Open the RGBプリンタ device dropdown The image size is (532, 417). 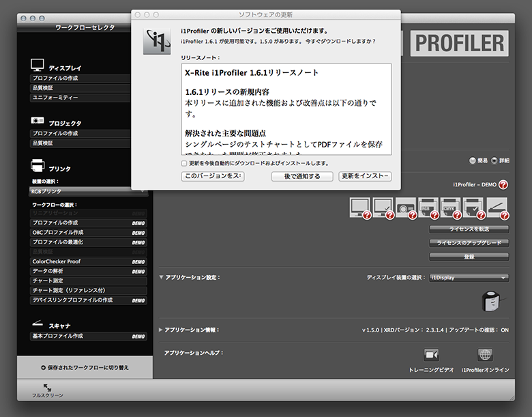pos(89,191)
